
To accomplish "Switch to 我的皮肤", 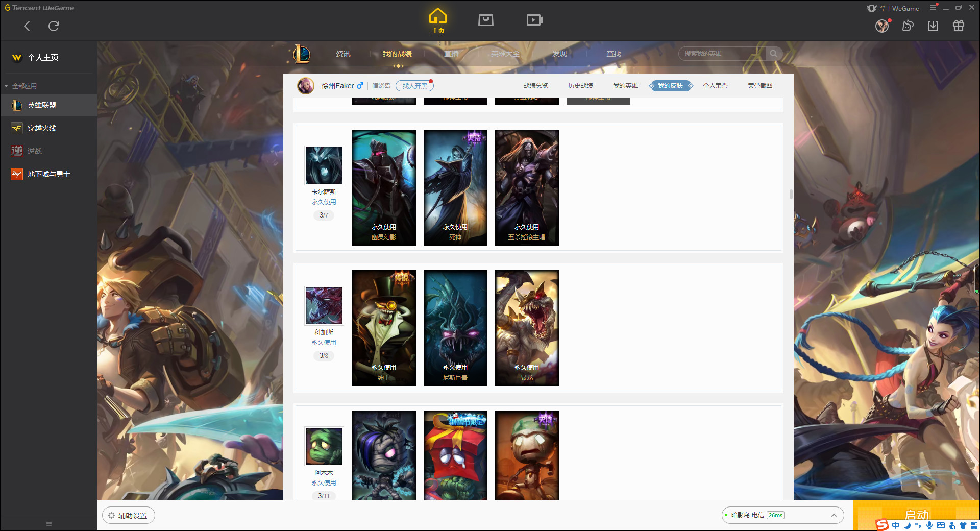I will coord(670,86).
